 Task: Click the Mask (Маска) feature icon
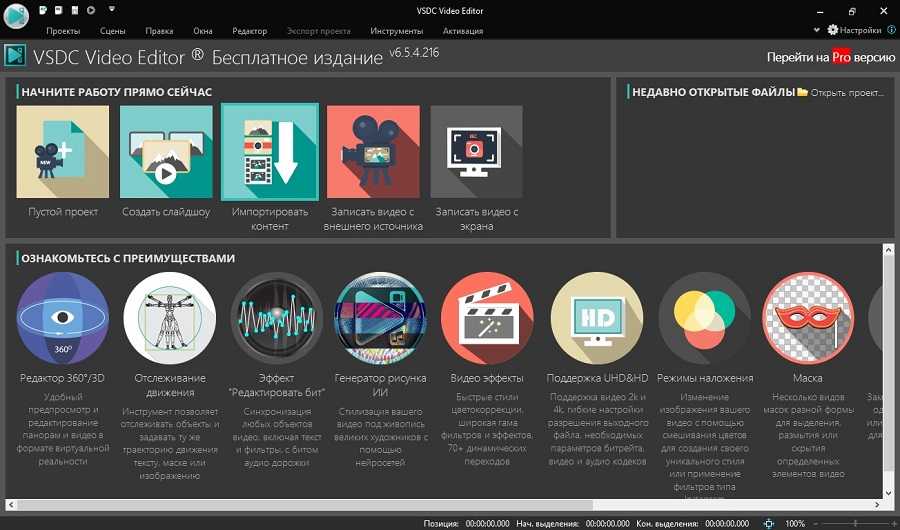pyautogui.click(x=808, y=318)
